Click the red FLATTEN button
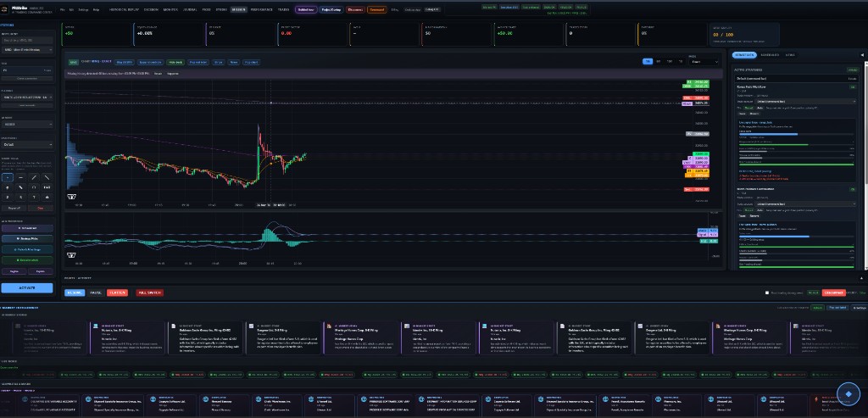The image size is (868, 418). [x=117, y=293]
